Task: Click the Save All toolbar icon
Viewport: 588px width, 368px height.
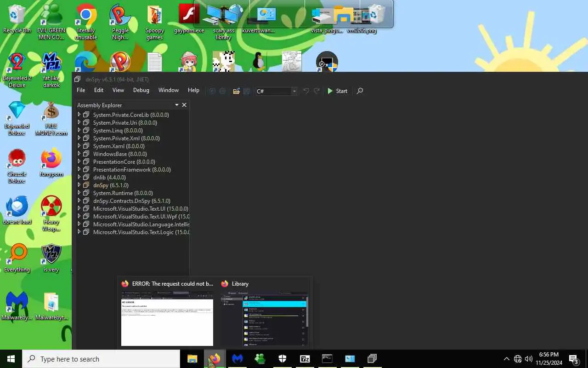Action: tap(246, 91)
